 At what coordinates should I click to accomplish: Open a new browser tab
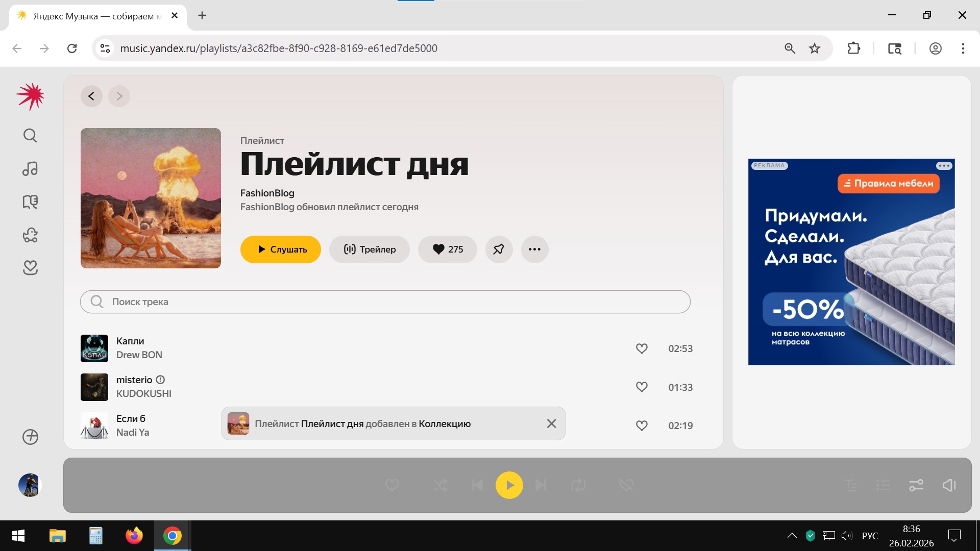pyautogui.click(x=202, y=15)
